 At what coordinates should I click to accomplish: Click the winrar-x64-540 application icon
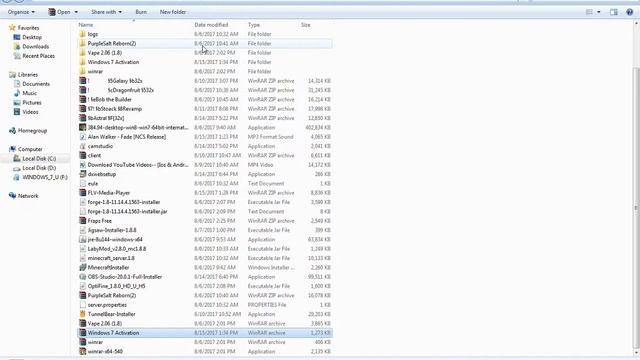82,351
